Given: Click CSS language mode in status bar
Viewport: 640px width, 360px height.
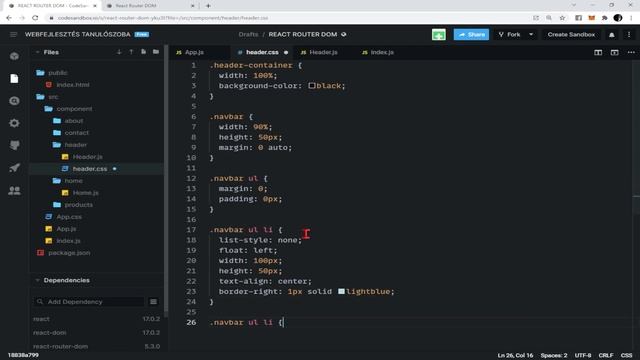Looking at the screenshot, I should point(627,355).
